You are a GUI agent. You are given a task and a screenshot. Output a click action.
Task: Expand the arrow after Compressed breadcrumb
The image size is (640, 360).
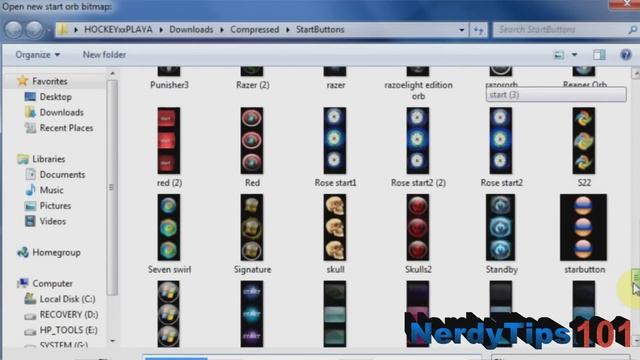pos(287,30)
